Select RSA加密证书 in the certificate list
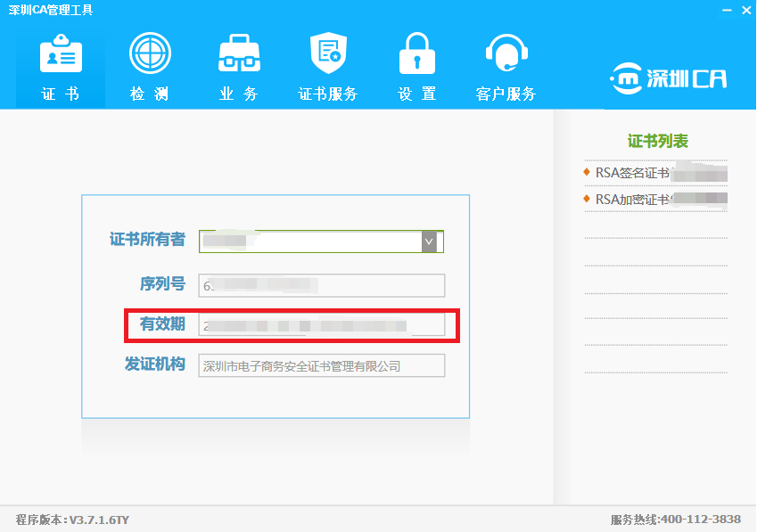 [x=631, y=199]
